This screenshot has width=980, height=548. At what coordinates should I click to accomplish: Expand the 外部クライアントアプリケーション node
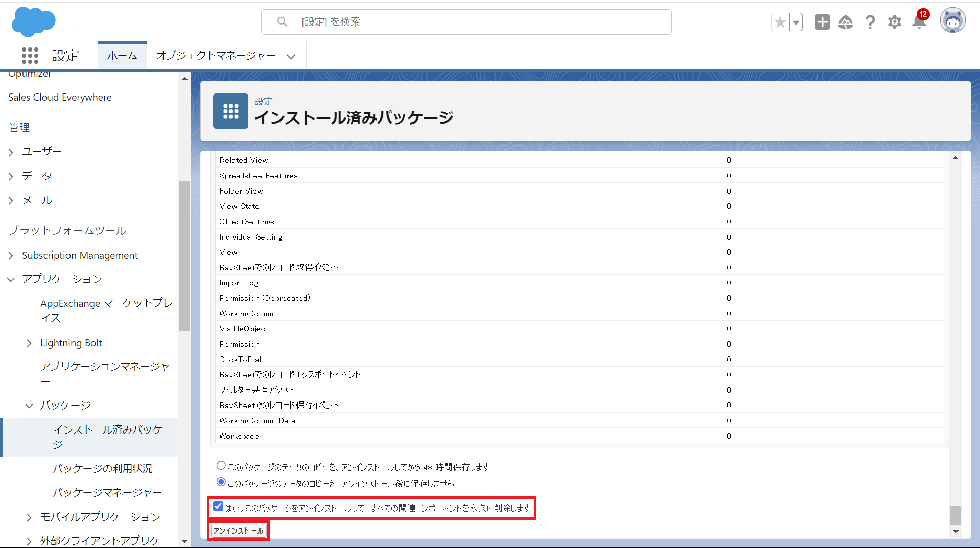[x=29, y=541]
